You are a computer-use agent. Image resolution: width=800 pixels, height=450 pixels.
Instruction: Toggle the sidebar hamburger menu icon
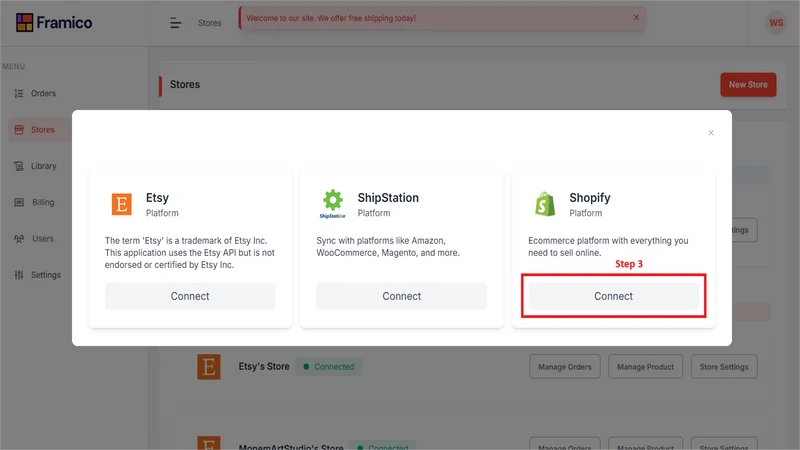[x=176, y=23]
